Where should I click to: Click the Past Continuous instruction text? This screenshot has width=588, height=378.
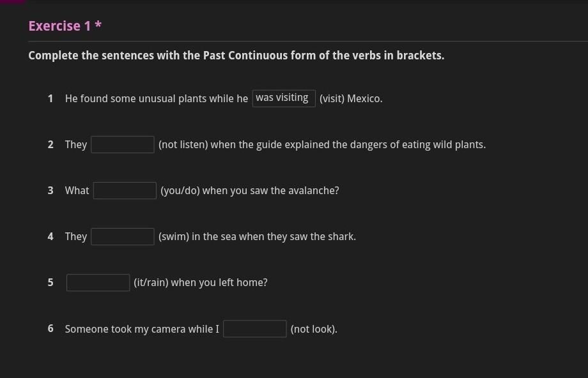[x=236, y=56]
